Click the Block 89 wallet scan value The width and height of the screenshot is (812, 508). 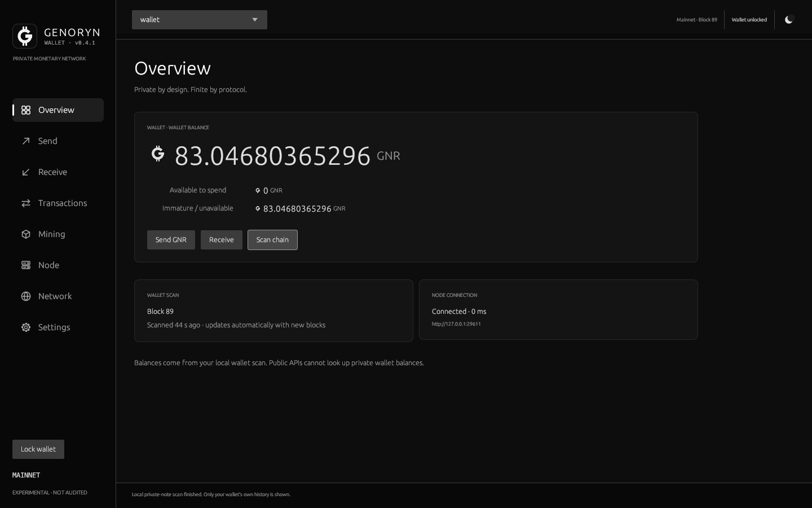tap(160, 312)
